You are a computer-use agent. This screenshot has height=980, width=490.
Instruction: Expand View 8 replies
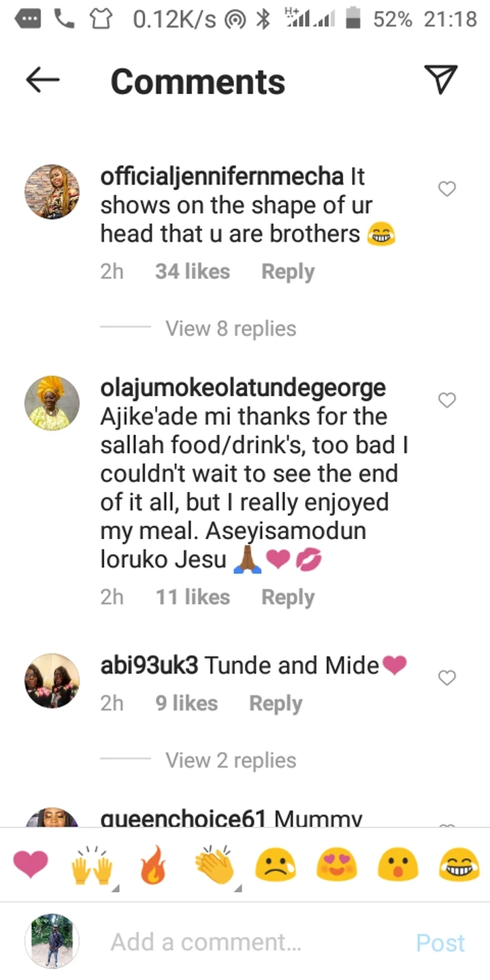tap(231, 329)
